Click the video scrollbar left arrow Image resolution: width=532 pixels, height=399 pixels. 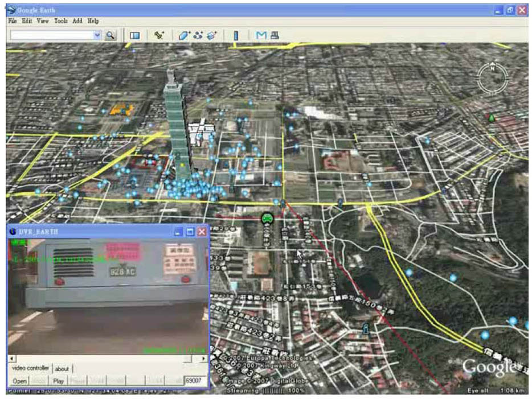12,359
